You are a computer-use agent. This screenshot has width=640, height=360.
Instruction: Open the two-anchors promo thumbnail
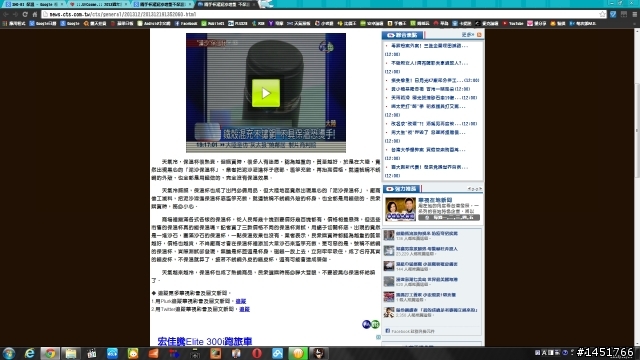click(x=400, y=209)
